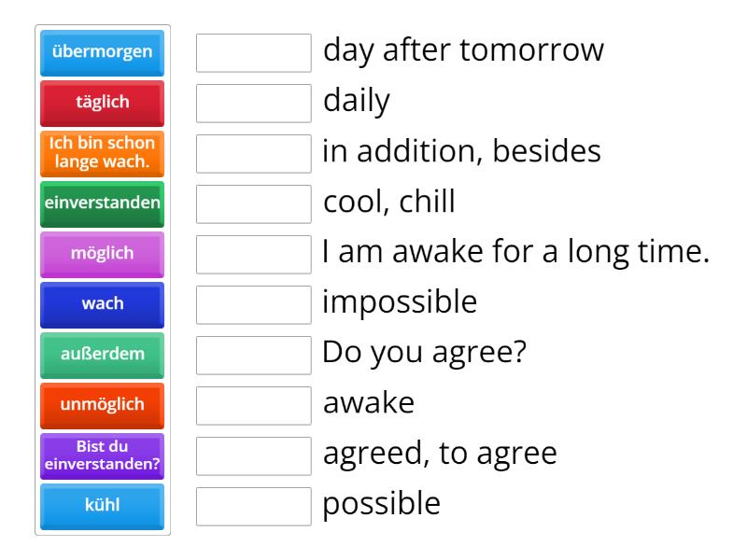Choose the dark blue 'wach' tile
The image size is (747, 560).
103,304
